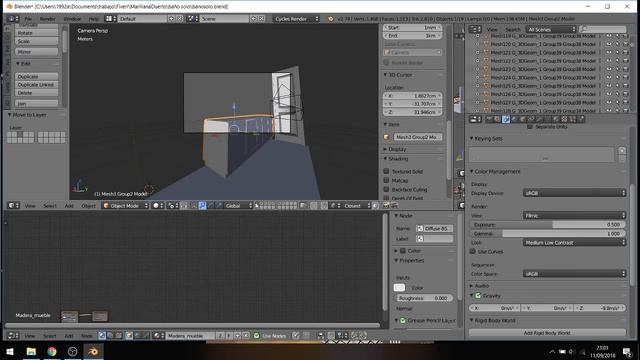Click the Blender info editor type icon
Viewport: 640px width, 360px height.
tap(12, 19)
